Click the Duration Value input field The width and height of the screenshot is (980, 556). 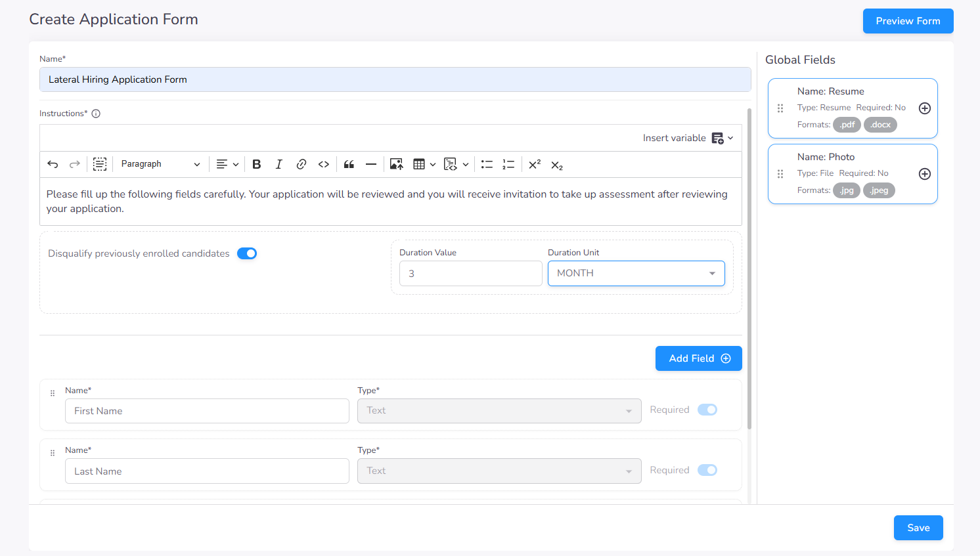(470, 274)
